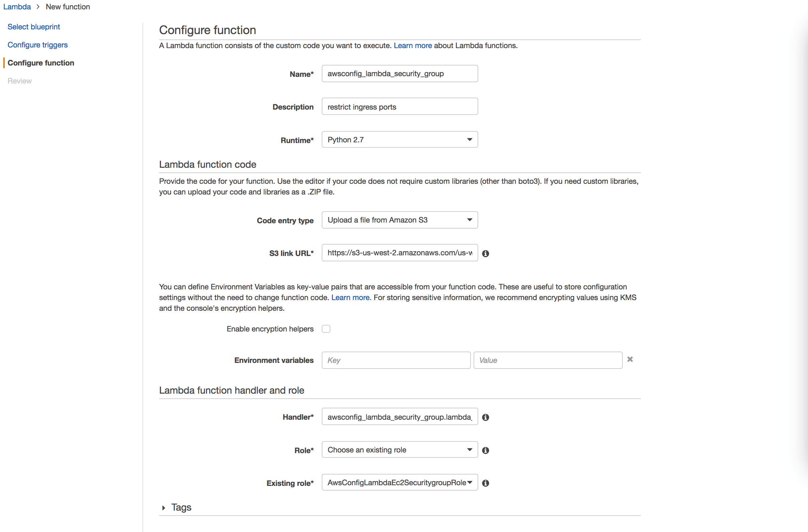Go to Configure triggers step
808x532 pixels.
[x=37, y=45]
